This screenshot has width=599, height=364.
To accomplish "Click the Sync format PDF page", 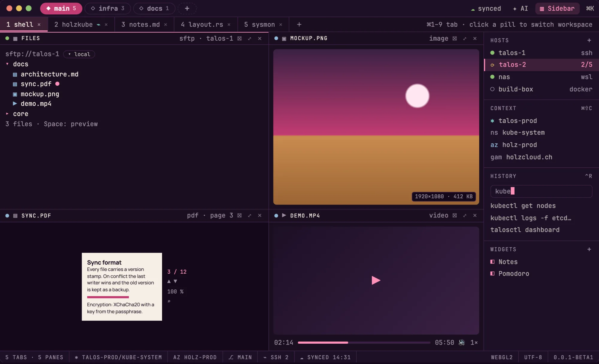I will [122, 287].
